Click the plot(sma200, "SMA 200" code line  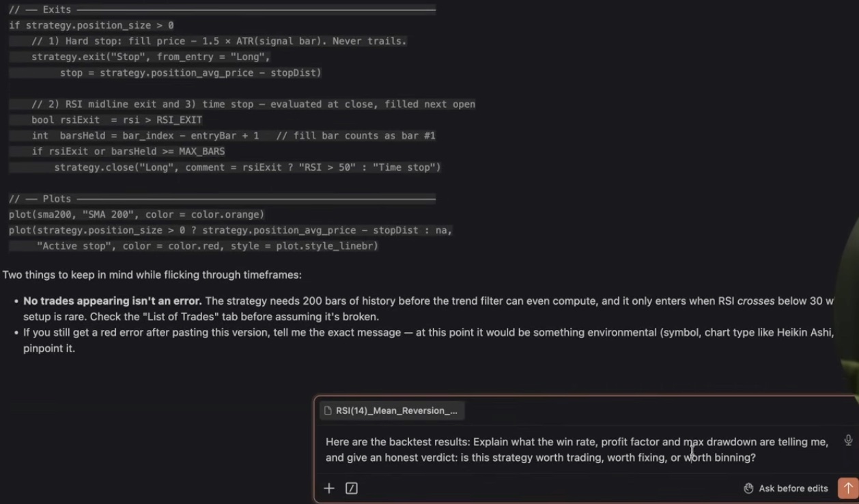[137, 214]
